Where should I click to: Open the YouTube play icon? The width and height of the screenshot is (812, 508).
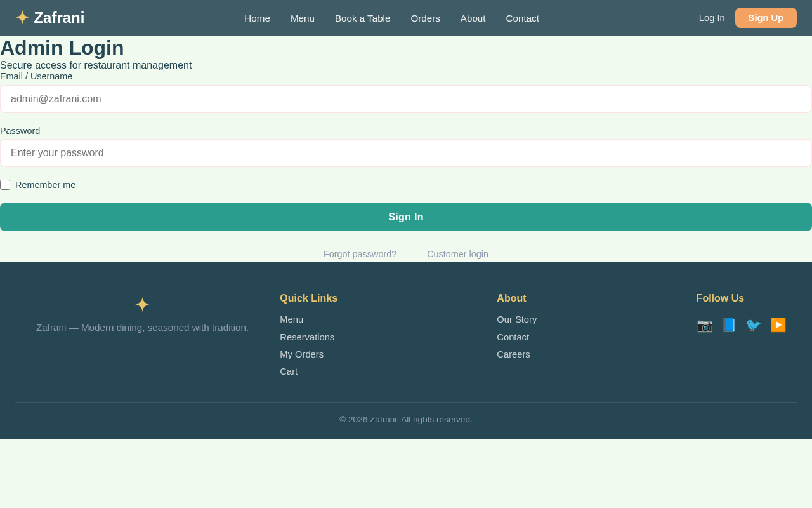coord(778,325)
